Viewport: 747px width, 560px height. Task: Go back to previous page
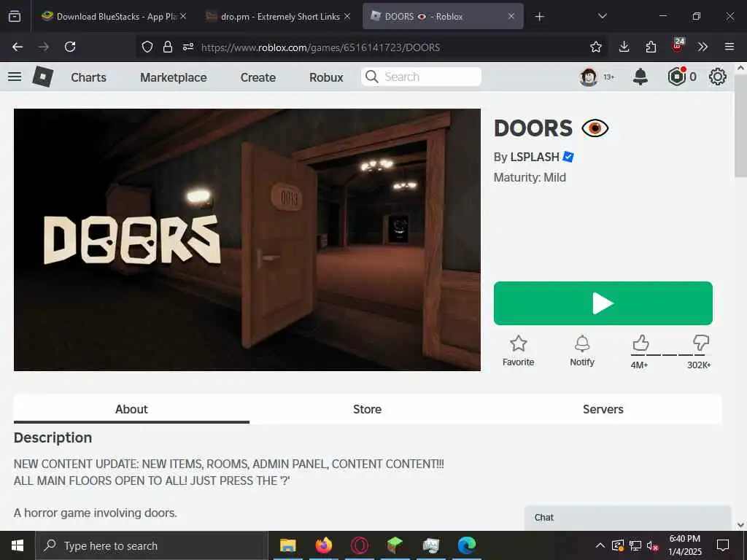click(x=18, y=47)
